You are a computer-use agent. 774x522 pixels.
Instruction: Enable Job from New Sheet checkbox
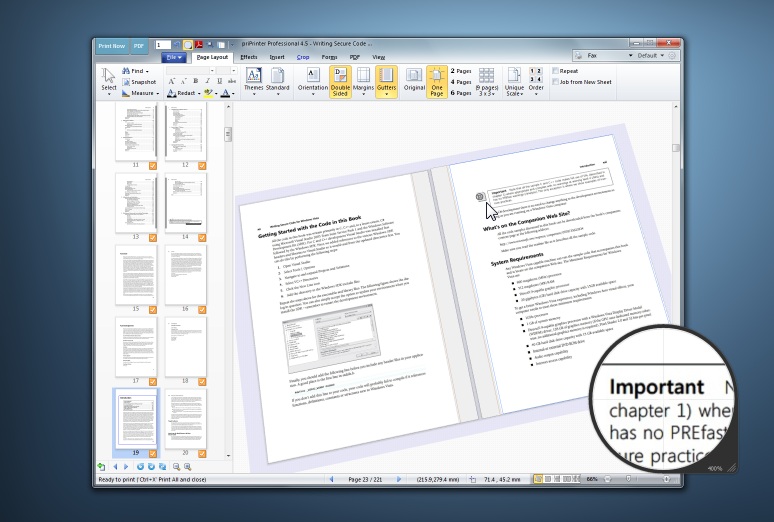click(555, 82)
